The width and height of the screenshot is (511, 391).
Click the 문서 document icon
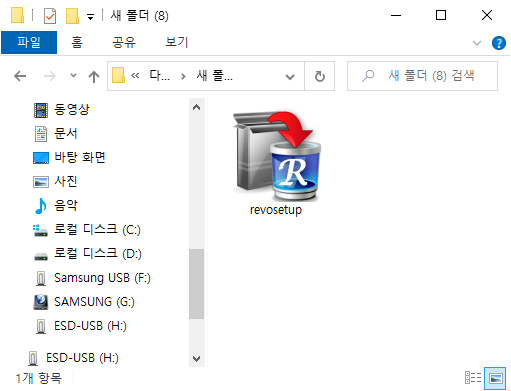[41, 134]
